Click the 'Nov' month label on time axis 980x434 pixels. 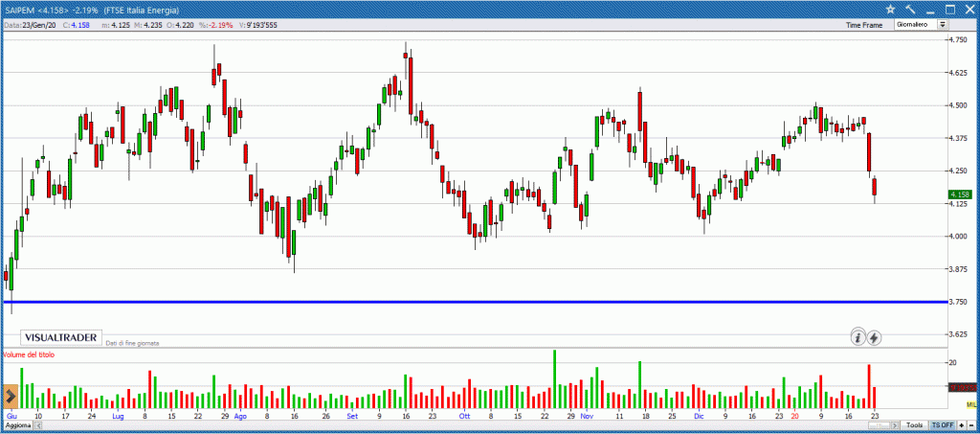tap(587, 415)
